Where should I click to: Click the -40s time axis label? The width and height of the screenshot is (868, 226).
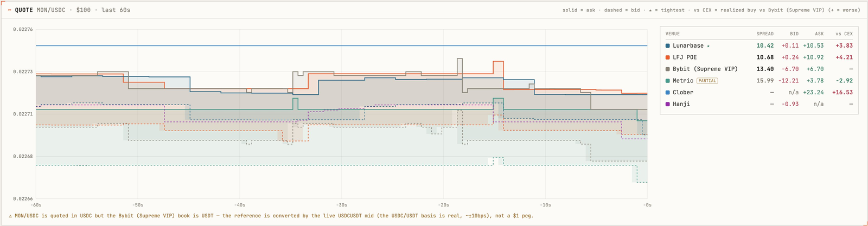click(x=240, y=205)
